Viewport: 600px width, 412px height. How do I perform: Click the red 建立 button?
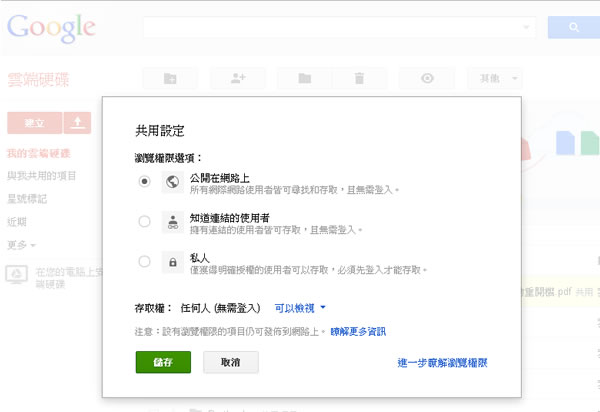pyautogui.click(x=34, y=123)
